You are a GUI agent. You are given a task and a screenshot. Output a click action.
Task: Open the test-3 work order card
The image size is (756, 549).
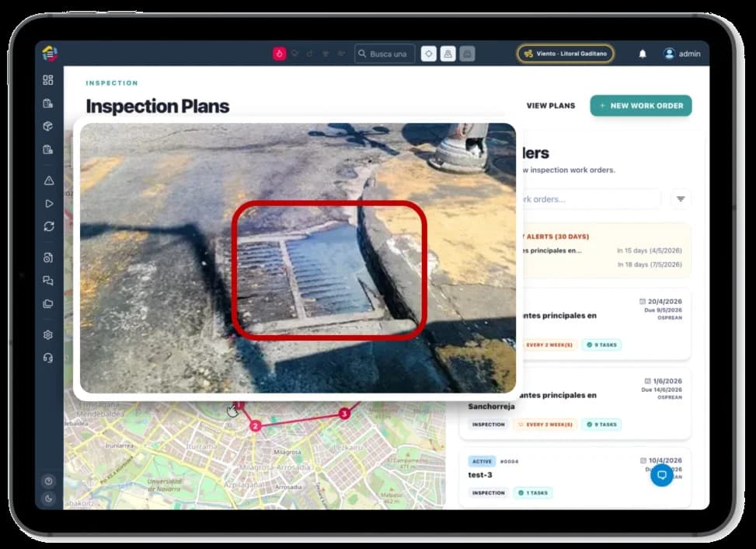click(x=575, y=477)
